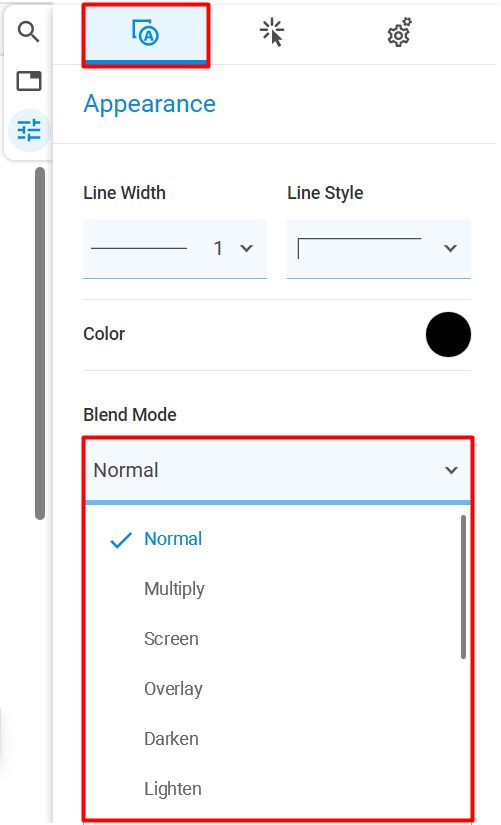Open the thumbnail panel icon
This screenshot has height=825, width=501.
point(29,81)
